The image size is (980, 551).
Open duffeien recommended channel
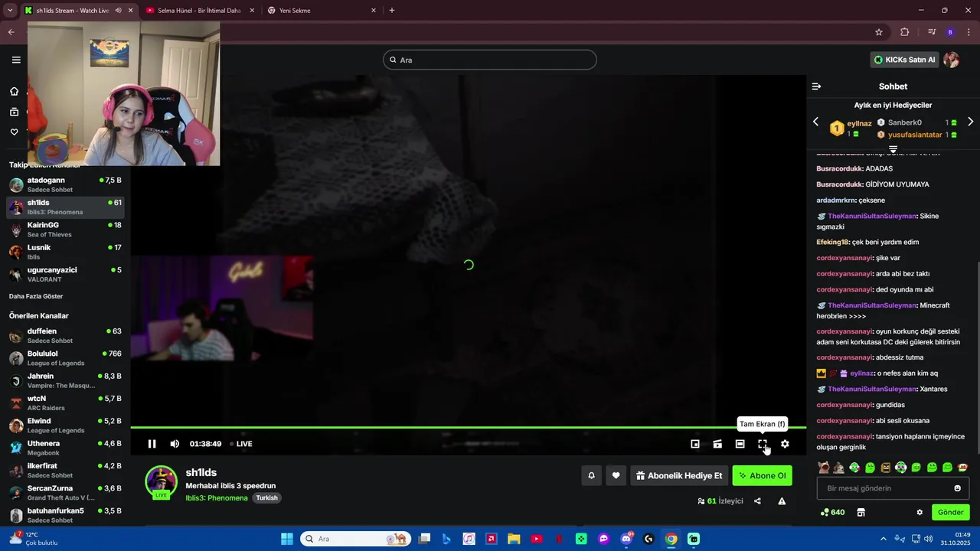[x=65, y=335]
